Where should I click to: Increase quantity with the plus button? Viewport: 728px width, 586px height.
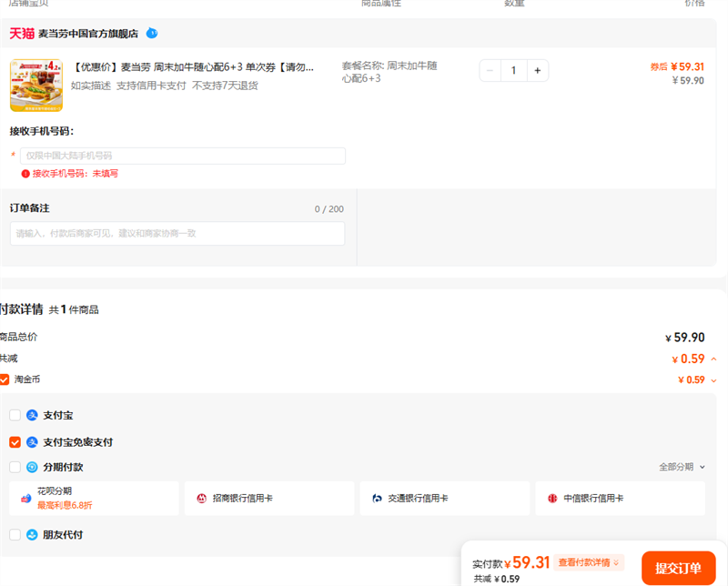[537, 71]
